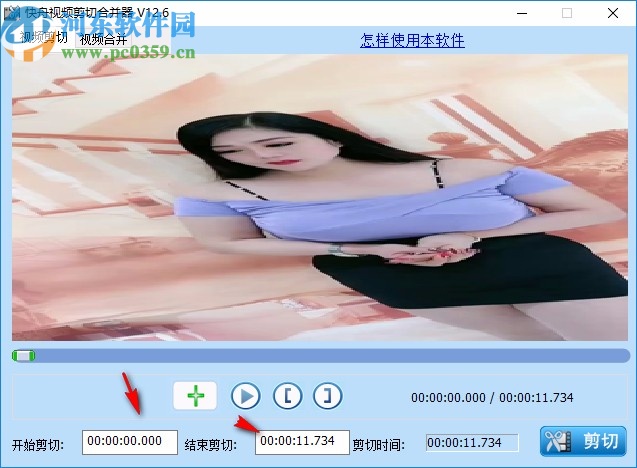The height and width of the screenshot is (468, 637).
Task: Click the video preview frame
Action: point(320,197)
